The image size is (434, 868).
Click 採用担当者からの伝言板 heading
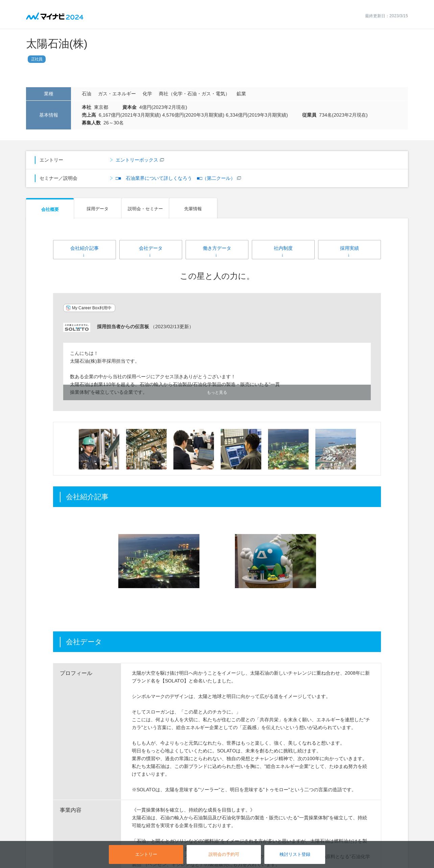[123, 327]
